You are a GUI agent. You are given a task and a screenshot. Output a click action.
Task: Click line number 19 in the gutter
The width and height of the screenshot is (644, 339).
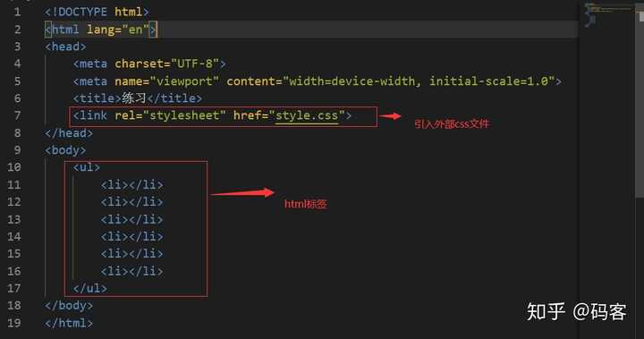(x=14, y=323)
